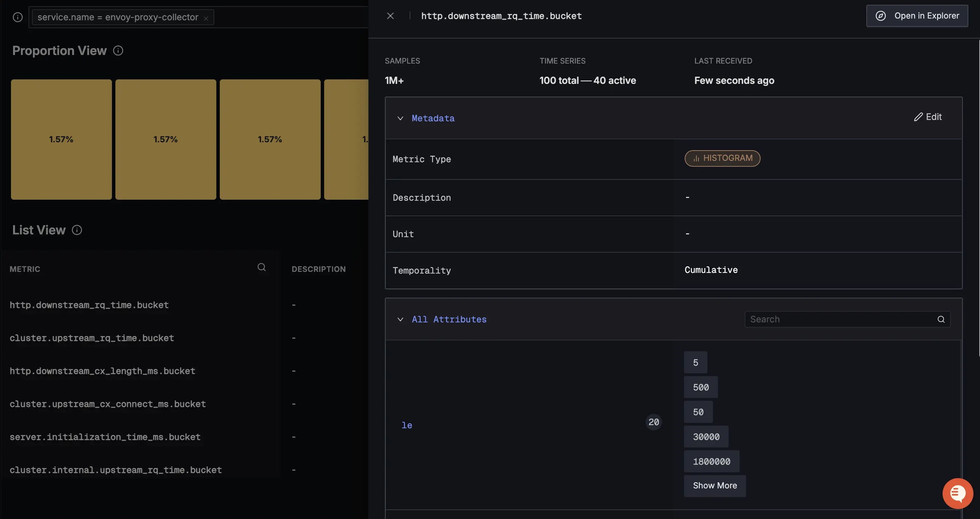Click the attributes Search input field
Image resolution: width=980 pixels, height=519 pixels.
click(x=818, y=319)
